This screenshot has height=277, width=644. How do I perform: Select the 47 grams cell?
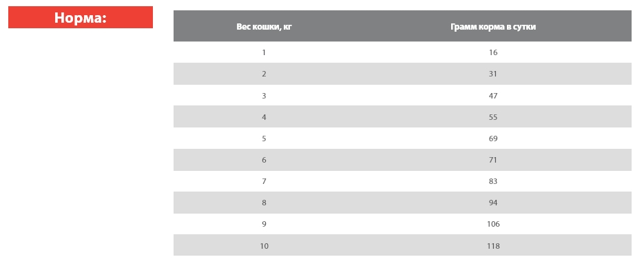tap(492, 96)
